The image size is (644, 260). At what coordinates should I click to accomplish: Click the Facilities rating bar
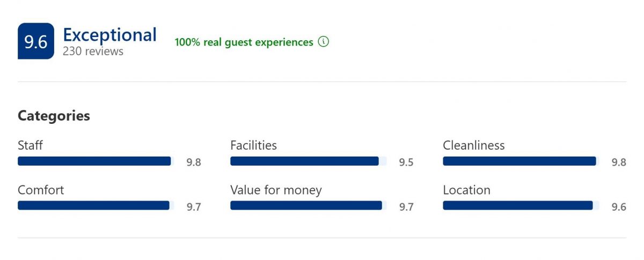tap(308, 161)
